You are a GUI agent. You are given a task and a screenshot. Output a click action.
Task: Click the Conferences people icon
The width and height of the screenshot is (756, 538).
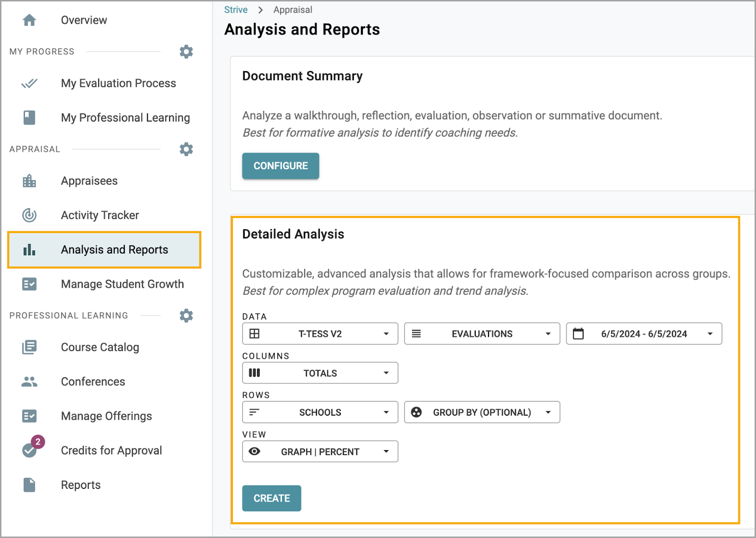(29, 382)
